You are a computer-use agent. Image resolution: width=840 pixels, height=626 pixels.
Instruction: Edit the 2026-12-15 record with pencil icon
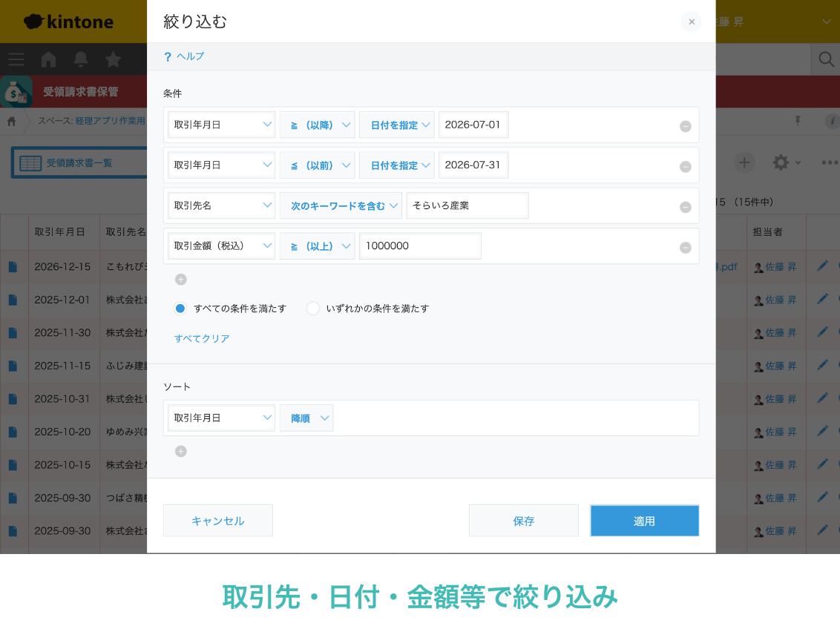point(822,266)
